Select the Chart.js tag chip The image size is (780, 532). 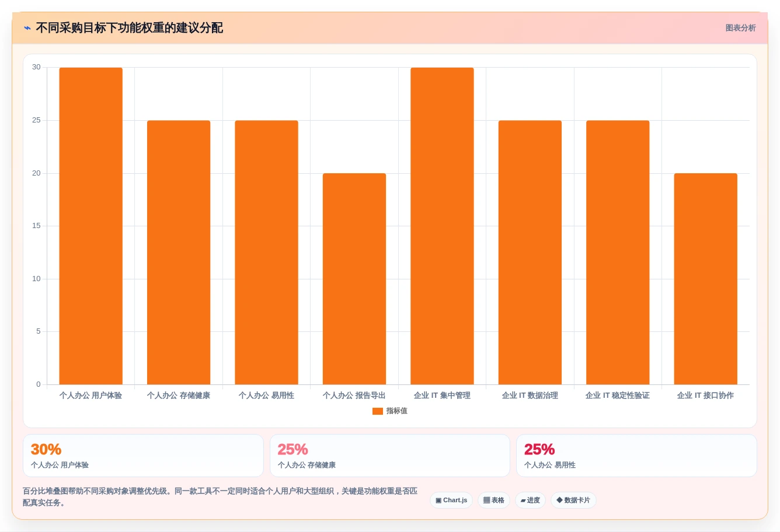click(x=451, y=501)
